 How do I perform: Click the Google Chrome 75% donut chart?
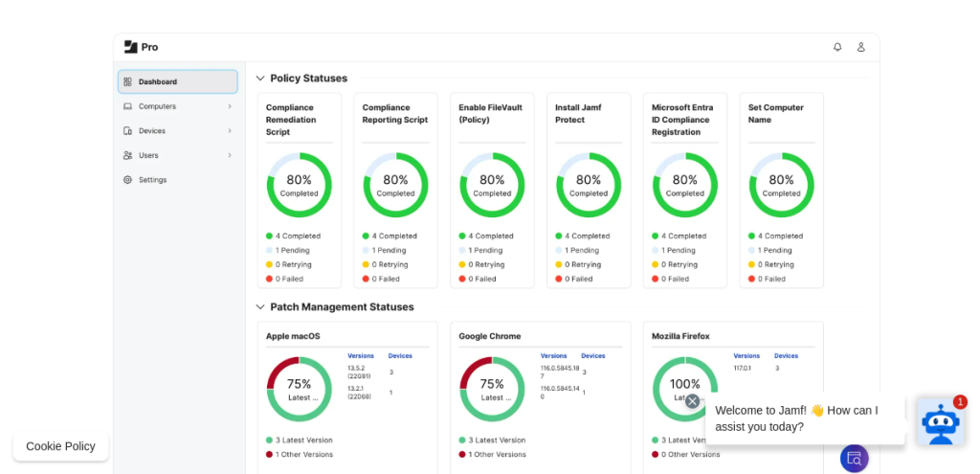492,389
